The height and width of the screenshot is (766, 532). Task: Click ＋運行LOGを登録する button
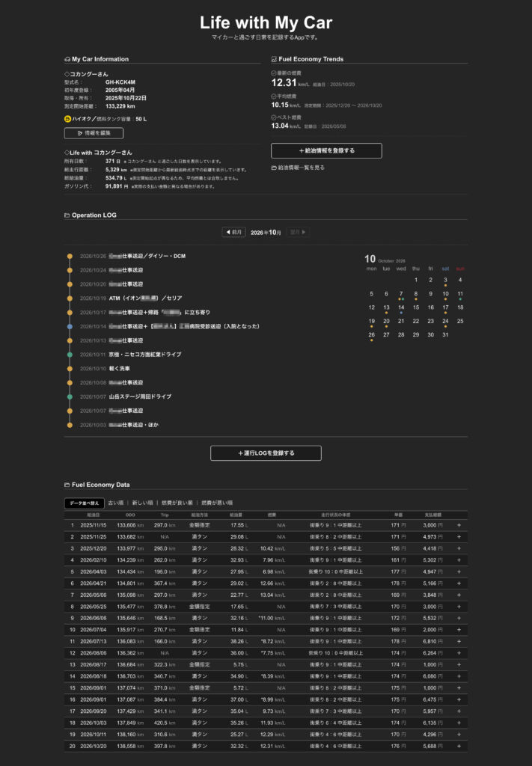click(x=266, y=453)
